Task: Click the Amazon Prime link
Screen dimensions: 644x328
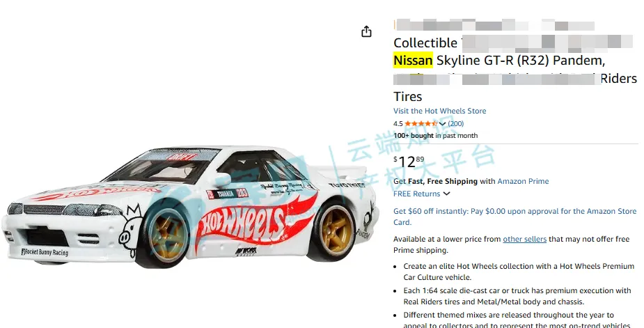Action: tap(523, 181)
